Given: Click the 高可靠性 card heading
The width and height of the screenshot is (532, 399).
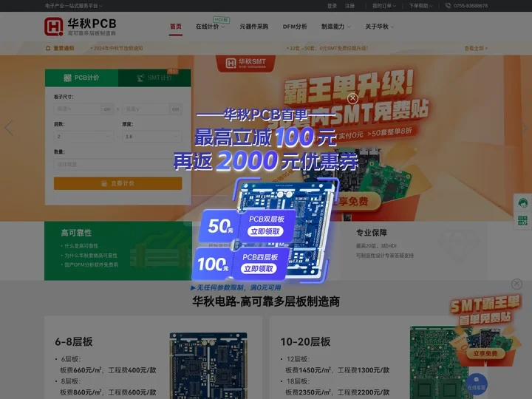Looking at the screenshot, I should (x=76, y=233).
